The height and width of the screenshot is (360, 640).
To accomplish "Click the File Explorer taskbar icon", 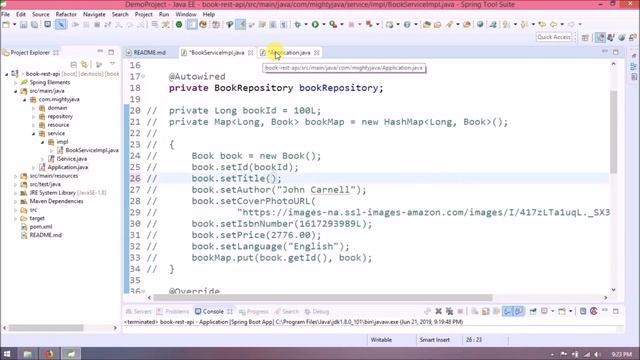I will tap(28, 354).
